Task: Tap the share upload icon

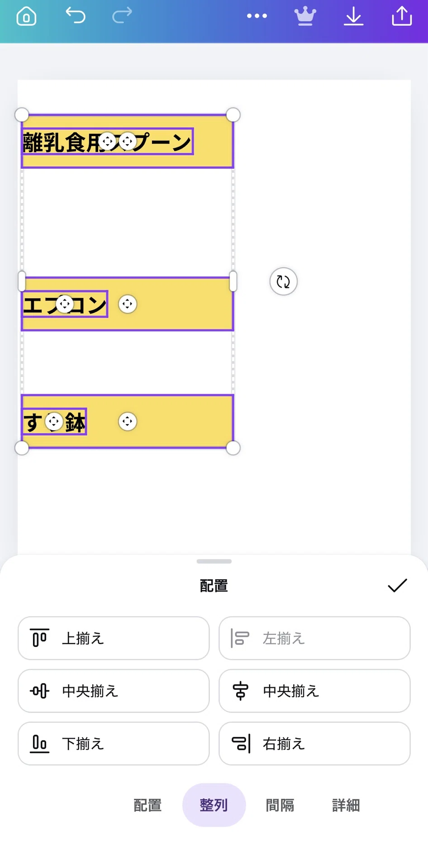Action: click(402, 16)
